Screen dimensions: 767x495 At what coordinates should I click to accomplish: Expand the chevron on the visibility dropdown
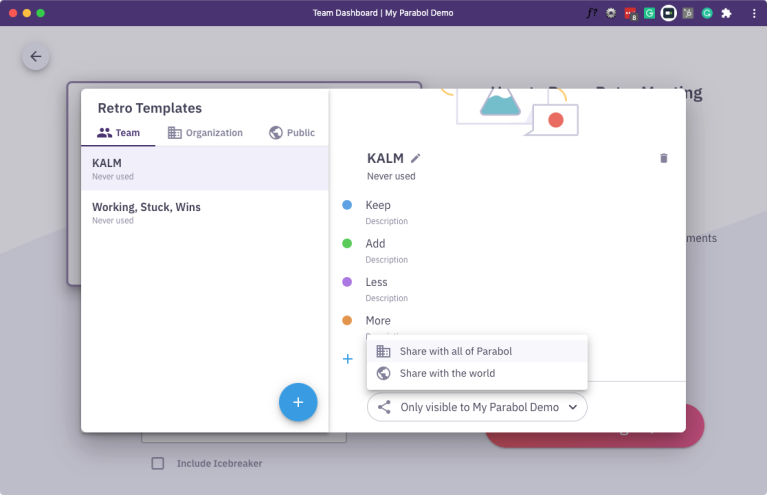pos(573,407)
